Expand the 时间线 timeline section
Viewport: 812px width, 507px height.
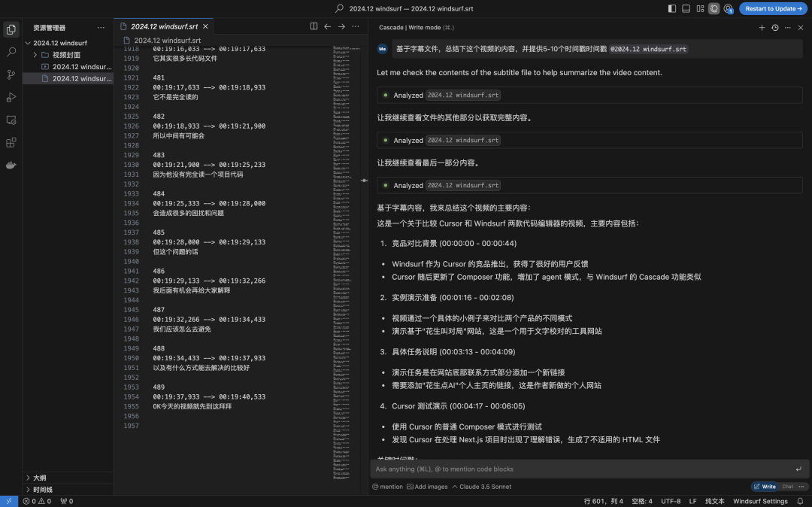[43, 490]
